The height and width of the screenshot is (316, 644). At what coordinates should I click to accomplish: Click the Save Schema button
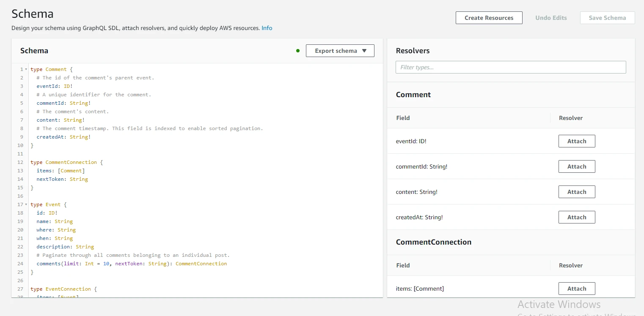[x=607, y=18]
